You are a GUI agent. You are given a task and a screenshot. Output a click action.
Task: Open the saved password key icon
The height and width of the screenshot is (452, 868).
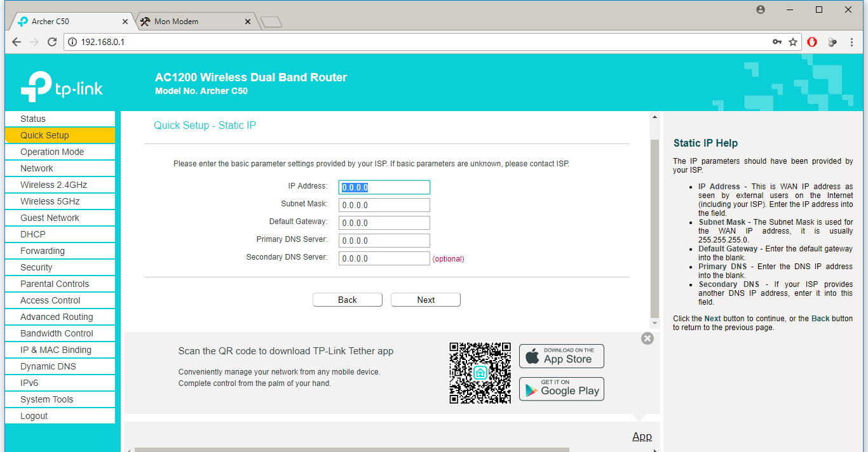776,42
